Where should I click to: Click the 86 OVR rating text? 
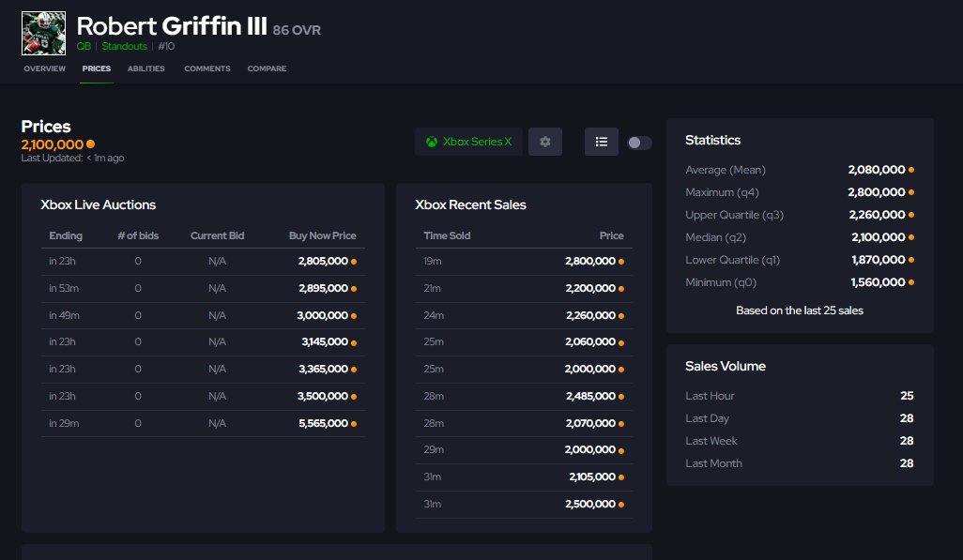[x=297, y=30]
